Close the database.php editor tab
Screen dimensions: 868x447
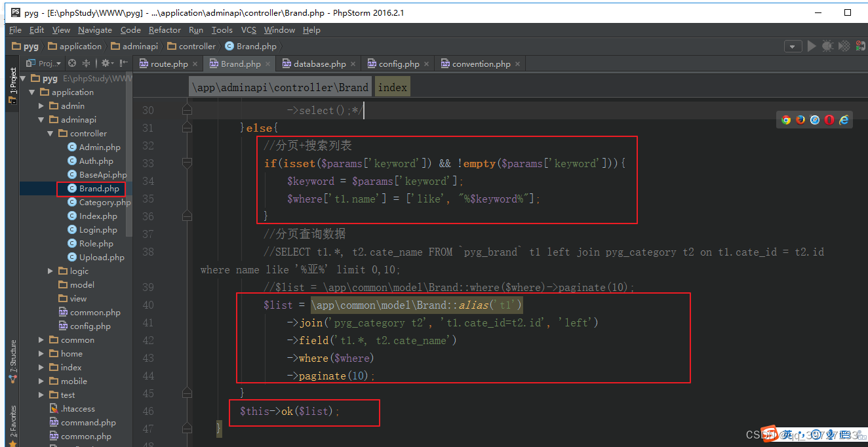pyautogui.click(x=353, y=64)
